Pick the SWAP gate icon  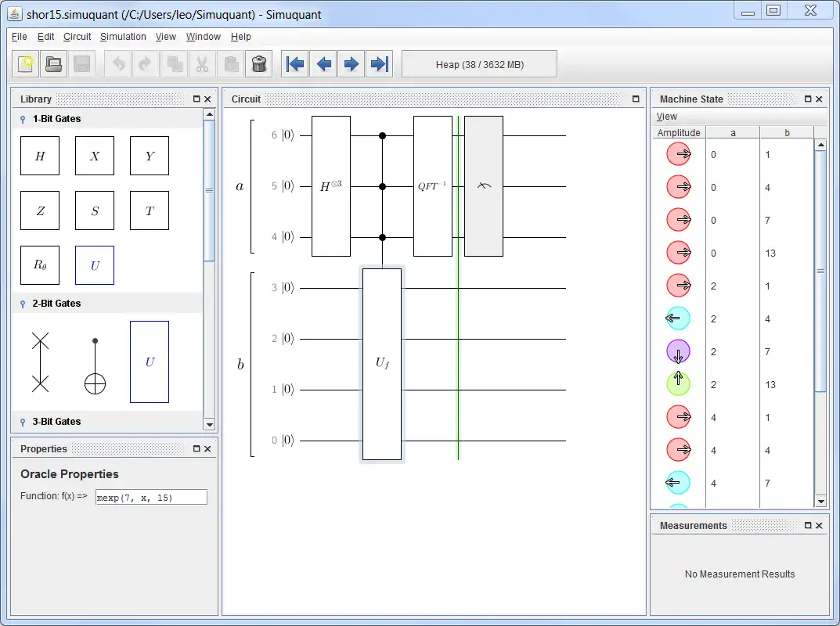coord(40,362)
